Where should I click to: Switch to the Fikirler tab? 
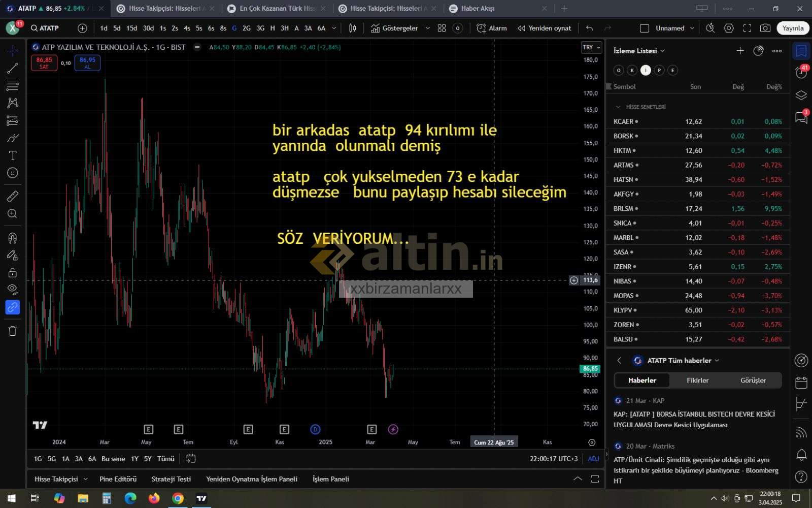tap(697, 380)
